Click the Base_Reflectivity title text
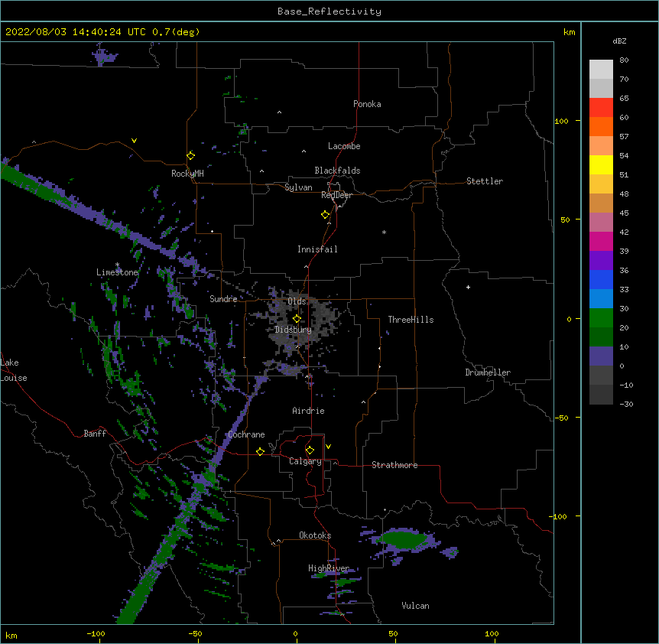659x644 pixels. tap(329, 11)
